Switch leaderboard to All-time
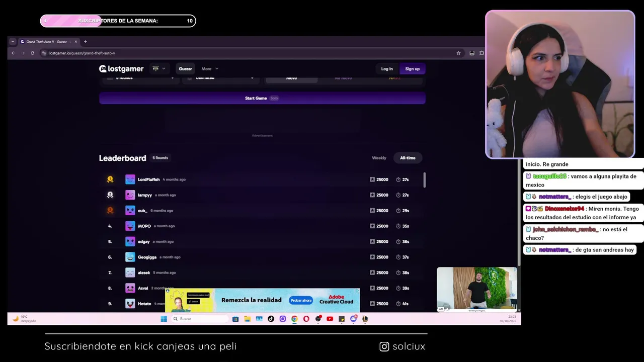Image resolution: width=644 pixels, height=362 pixels. (x=408, y=158)
